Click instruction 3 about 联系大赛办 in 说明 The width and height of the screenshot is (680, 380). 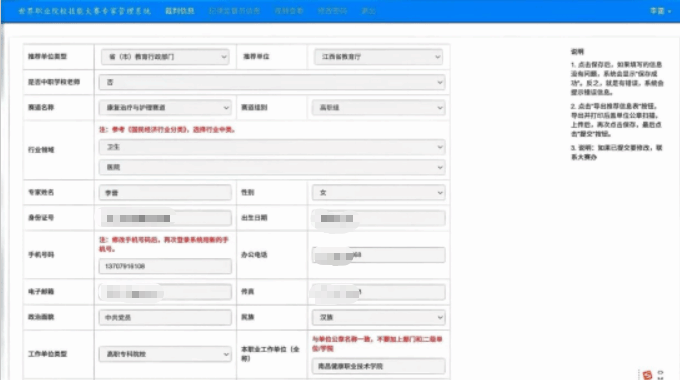coord(617,152)
